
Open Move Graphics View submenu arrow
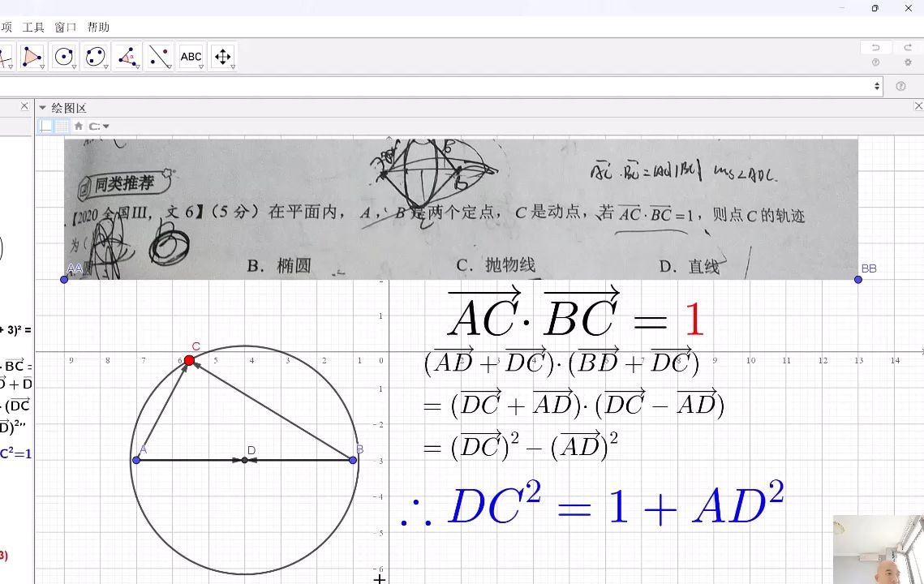tap(234, 67)
